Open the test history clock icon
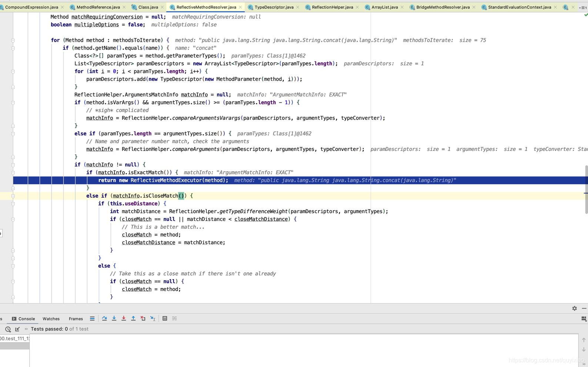The image size is (588, 367). coord(8,329)
